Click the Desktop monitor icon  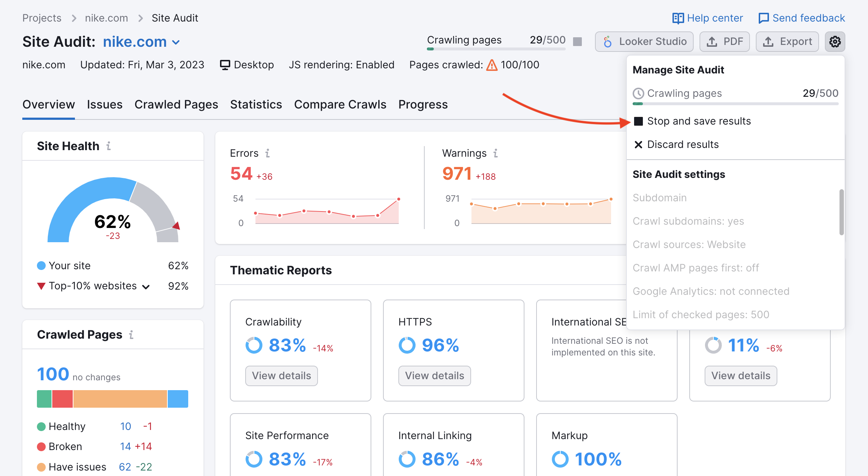click(225, 65)
